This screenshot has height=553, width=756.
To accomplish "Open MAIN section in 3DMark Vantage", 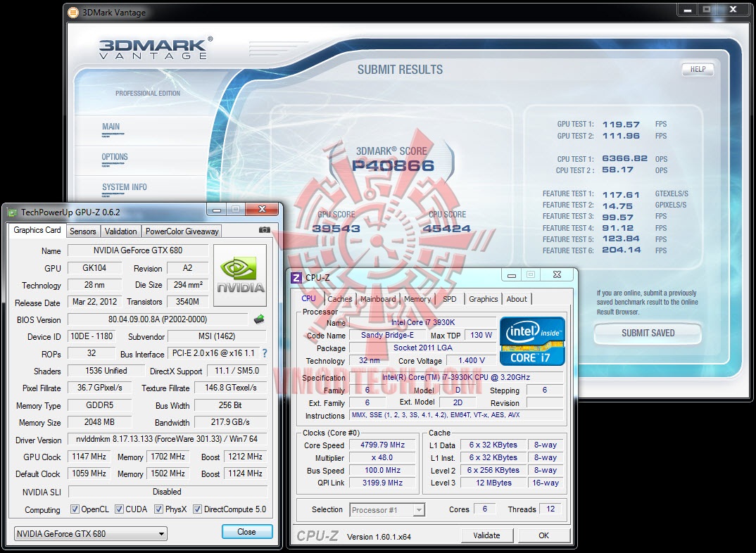I will click(x=111, y=127).
